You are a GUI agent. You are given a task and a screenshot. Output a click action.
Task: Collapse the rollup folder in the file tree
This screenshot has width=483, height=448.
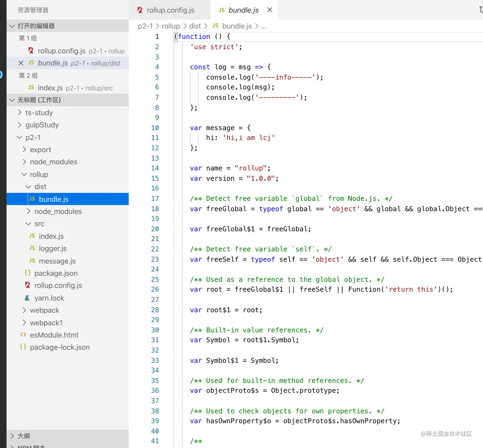[x=24, y=174]
